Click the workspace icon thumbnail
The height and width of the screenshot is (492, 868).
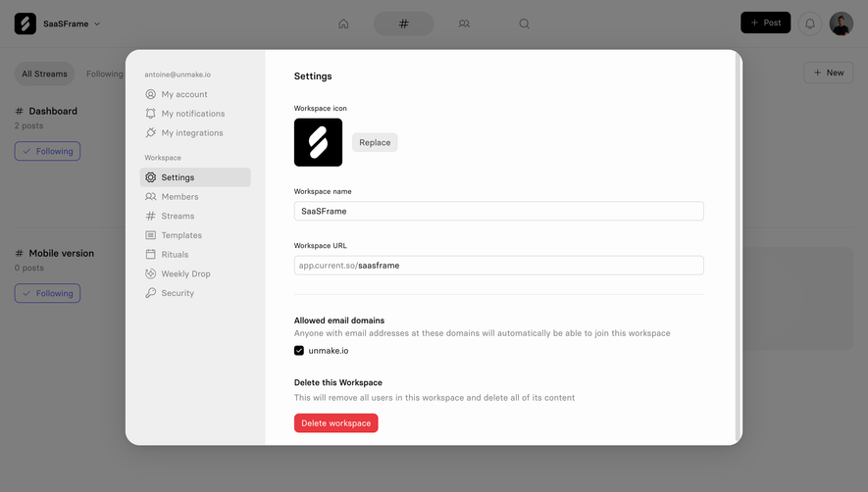tap(319, 142)
